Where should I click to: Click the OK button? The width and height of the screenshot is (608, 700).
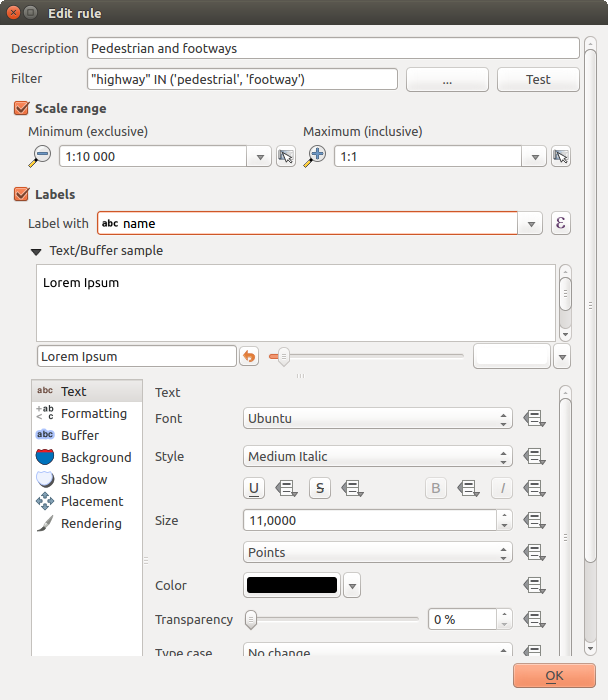click(553, 676)
